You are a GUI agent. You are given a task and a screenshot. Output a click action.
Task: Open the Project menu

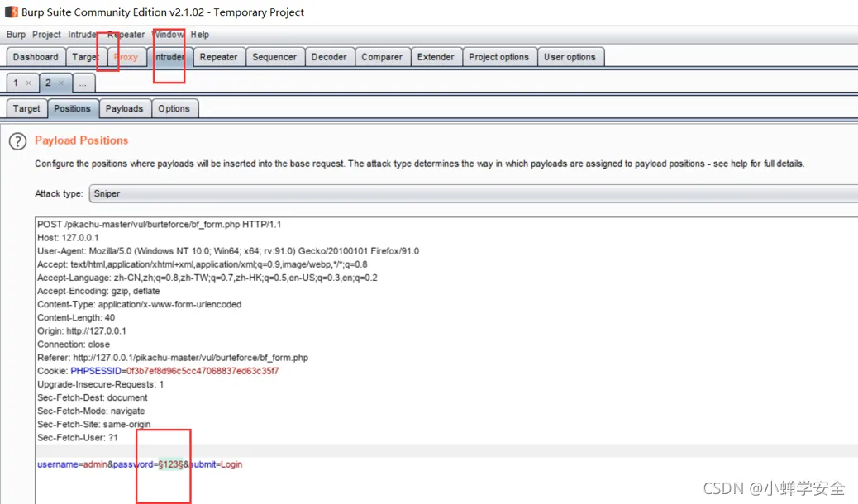(46, 35)
